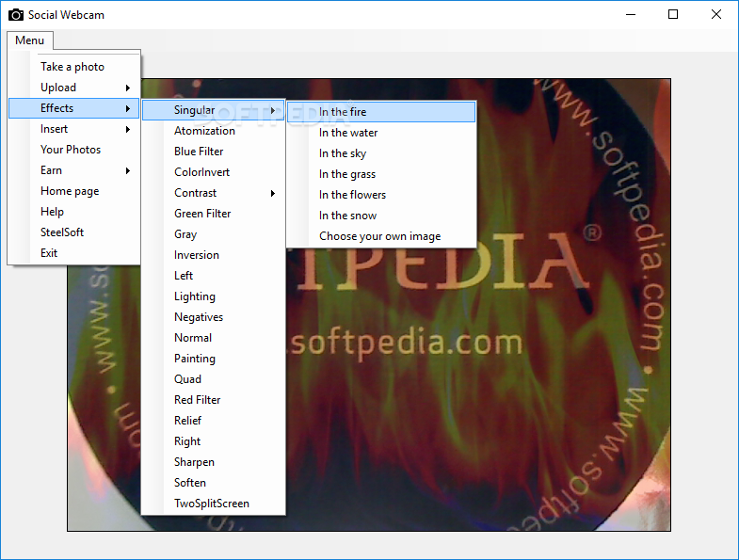Open the Help entry
The width and height of the screenshot is (739, 560).
(74, 212)
